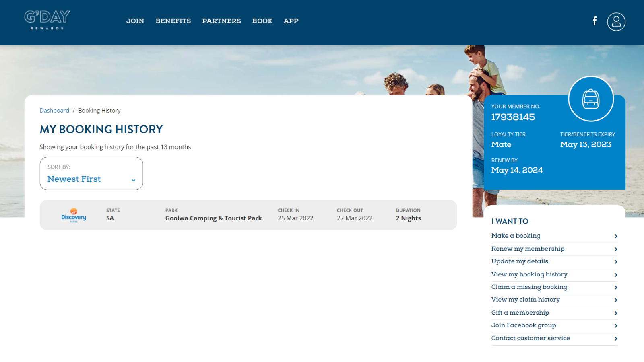Open the BENEFITS menu item
The height and width of the screenshot is (362, 644).
click(173, 21)
